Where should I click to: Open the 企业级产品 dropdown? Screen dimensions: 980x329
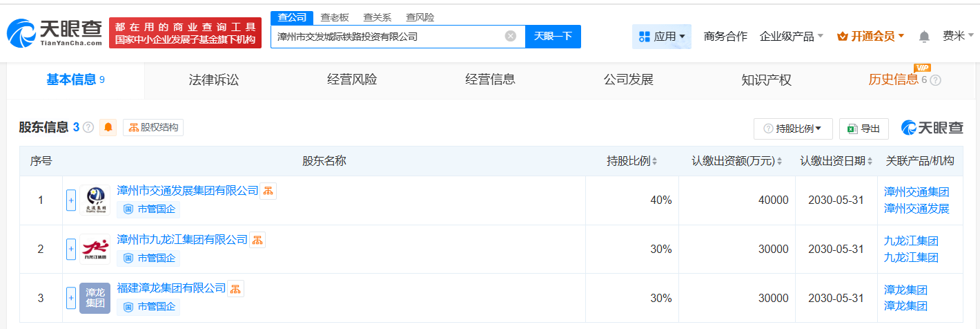click(791, 37)
